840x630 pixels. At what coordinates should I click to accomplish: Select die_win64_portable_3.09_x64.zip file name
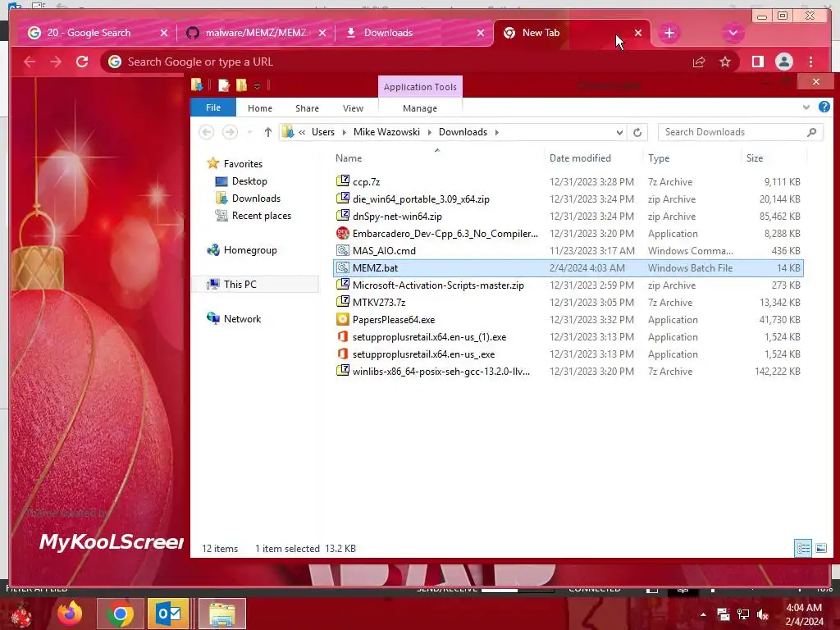pos(421,199)
